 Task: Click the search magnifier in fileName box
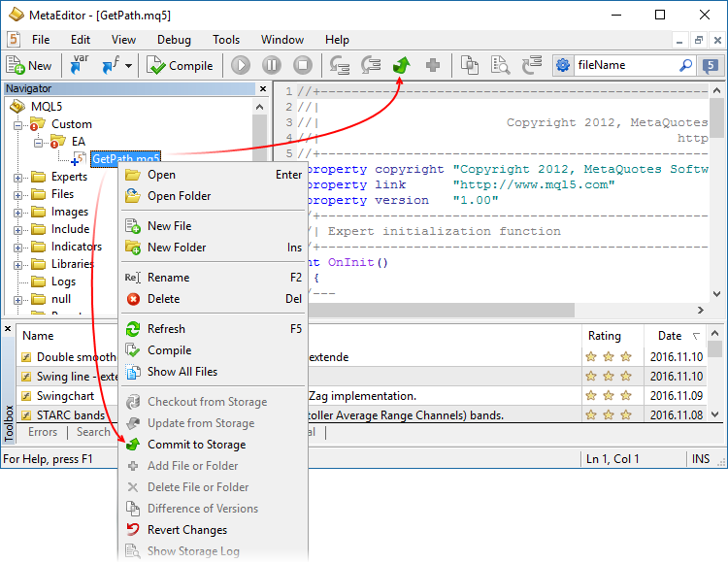coord(685,66)
